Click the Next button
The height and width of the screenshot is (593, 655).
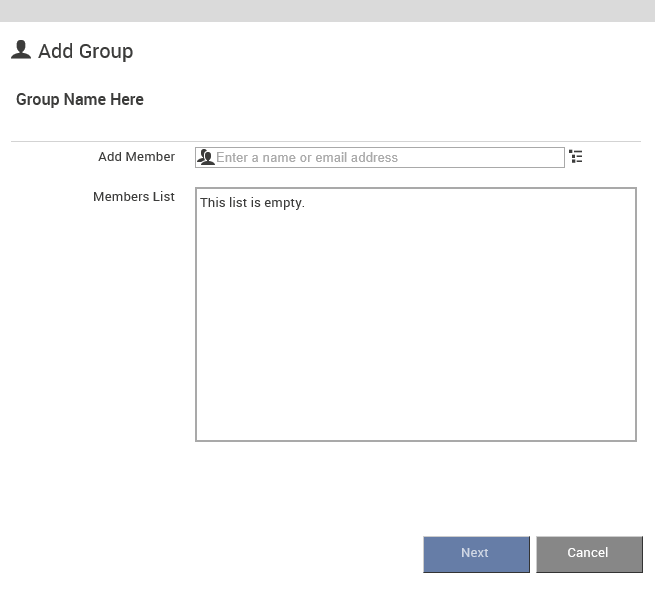(476, 554)
